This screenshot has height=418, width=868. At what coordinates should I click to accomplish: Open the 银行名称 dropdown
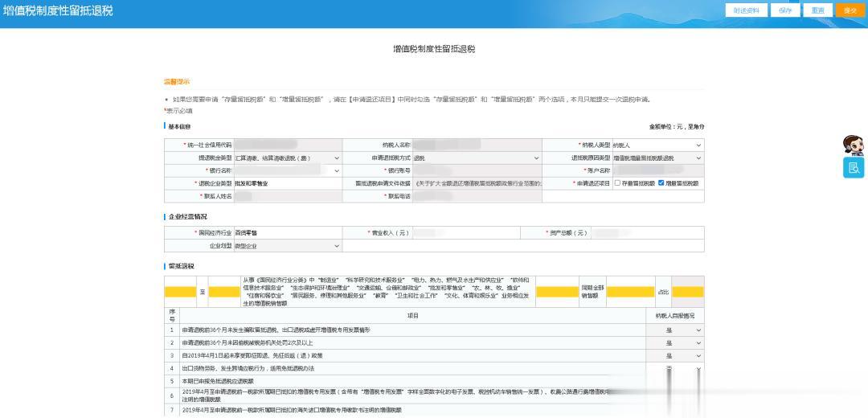[x=288, y=170]
